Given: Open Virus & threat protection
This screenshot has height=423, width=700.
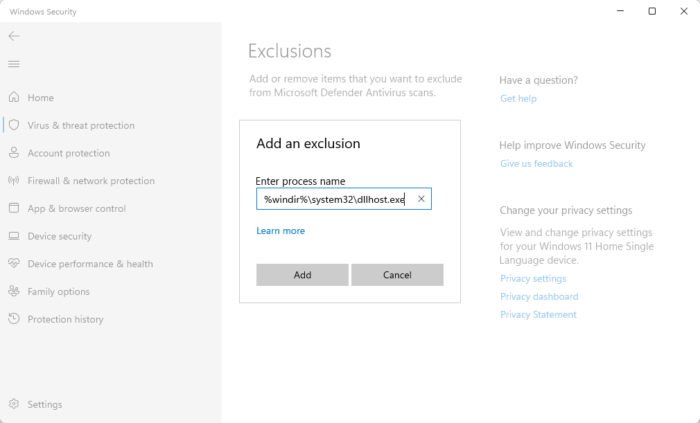Looking at the screenshot, I should pos(81,125).
